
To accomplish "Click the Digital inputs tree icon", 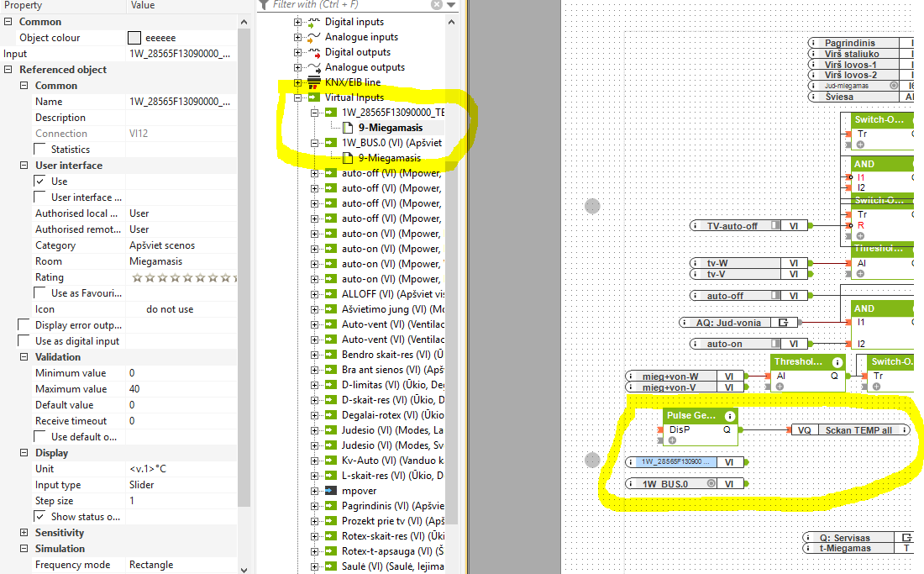I will tap(314, 22).
